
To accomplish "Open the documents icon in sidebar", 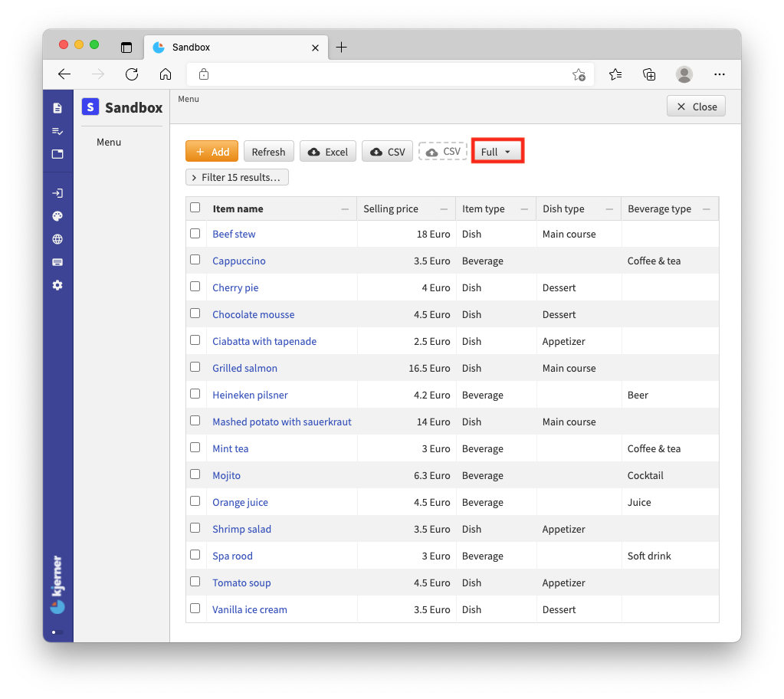I will tap(57, 108).
